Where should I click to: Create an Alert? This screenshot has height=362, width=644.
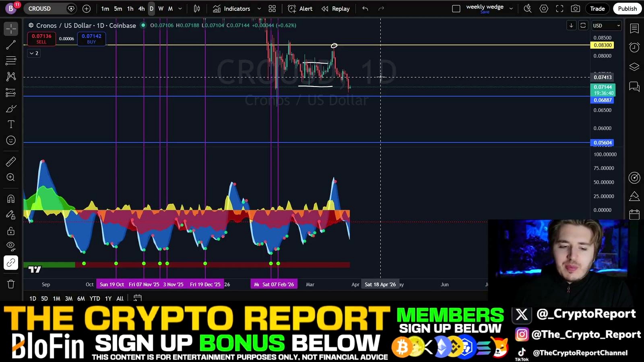tap(300, 8)
